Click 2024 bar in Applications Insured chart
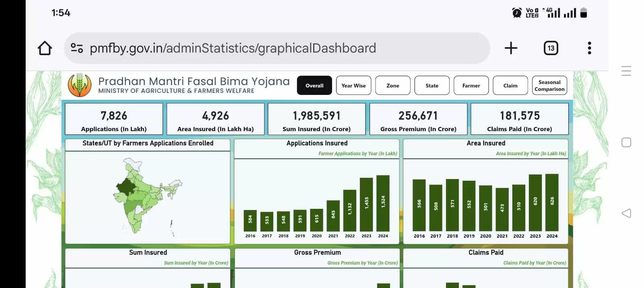 click(x=383, y=203)
